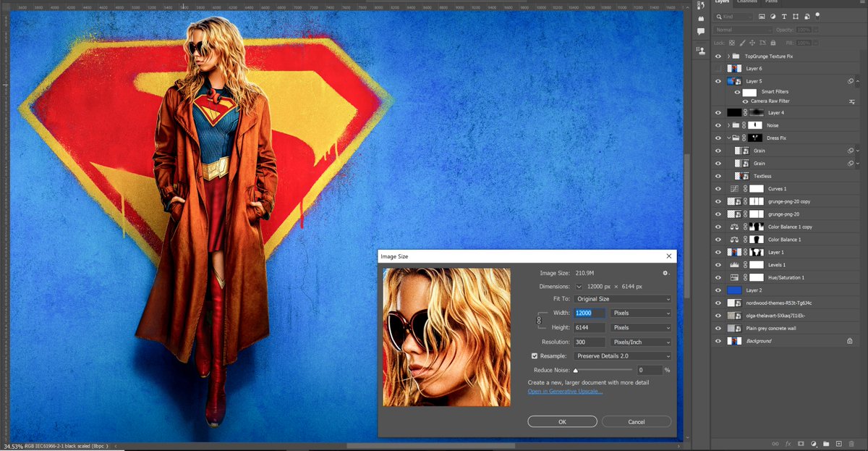Open in Generative Upscale link
This screenshot has height=451, width=868.
coord(565,391)
